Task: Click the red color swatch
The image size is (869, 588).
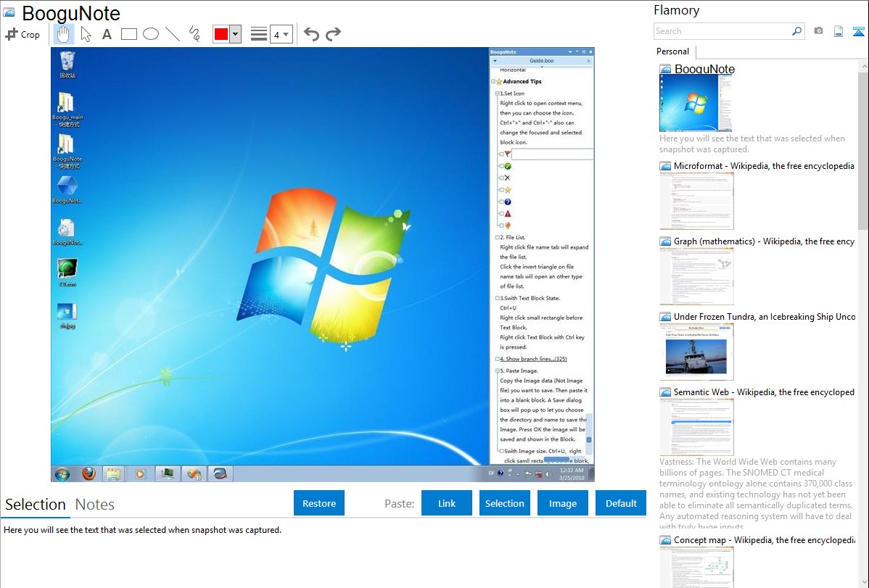Action: tap(221, 34)
